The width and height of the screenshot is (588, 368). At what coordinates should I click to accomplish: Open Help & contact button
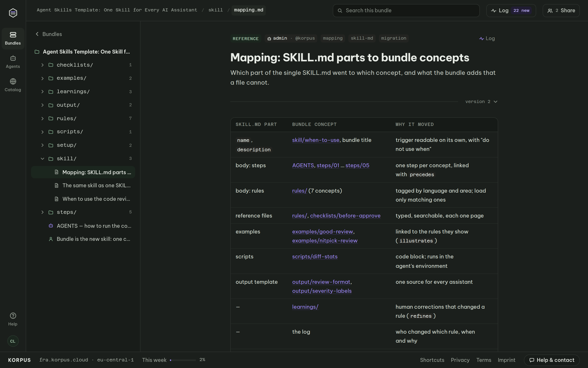pyautogui.click(x=551, y=360)
